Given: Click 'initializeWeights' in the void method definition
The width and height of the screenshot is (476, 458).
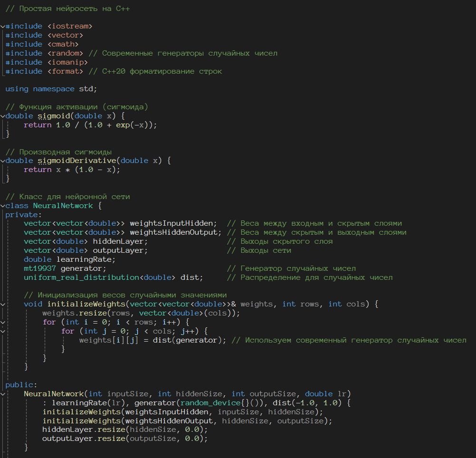Looking at the screenshot, I should [x=86, y=304].
